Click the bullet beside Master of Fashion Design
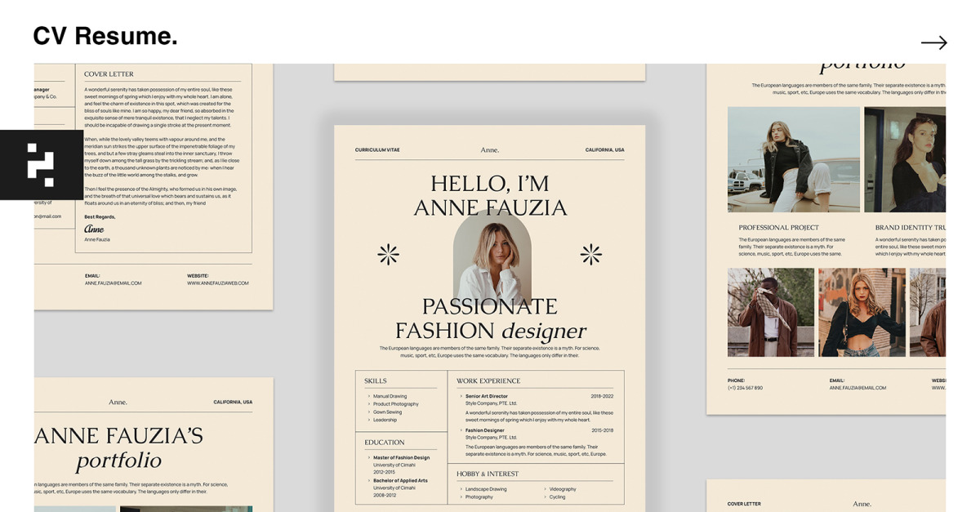Screen dimensions: 980x512 (371, 457)
